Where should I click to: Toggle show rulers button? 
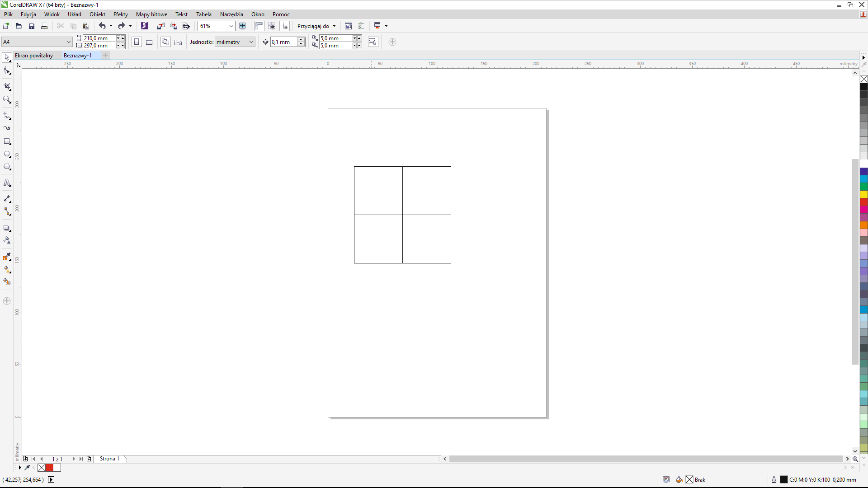(x=259, y=26)
